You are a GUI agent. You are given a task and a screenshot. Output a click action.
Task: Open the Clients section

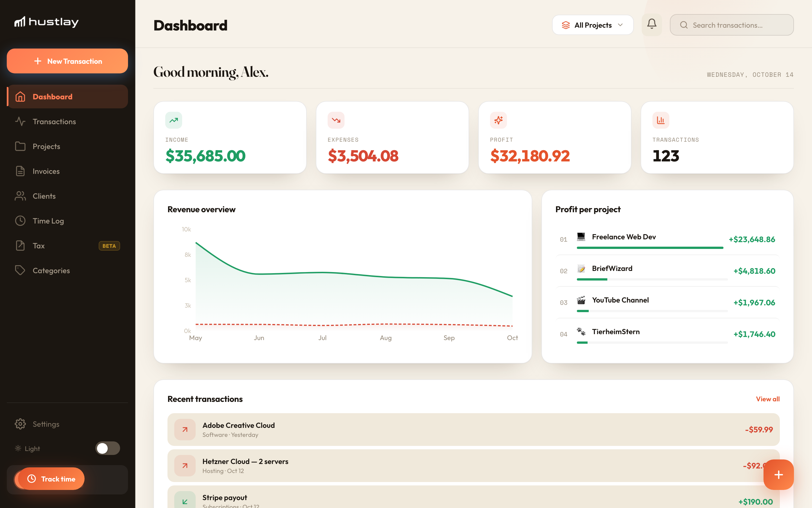[x=67, y=196]
